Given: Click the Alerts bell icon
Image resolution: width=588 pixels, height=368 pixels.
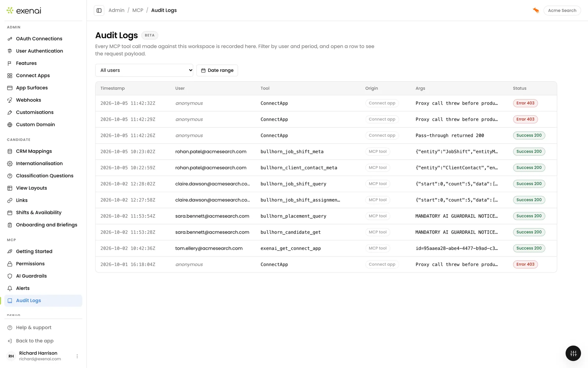Looking at the screenshot, I should (10, 288).
